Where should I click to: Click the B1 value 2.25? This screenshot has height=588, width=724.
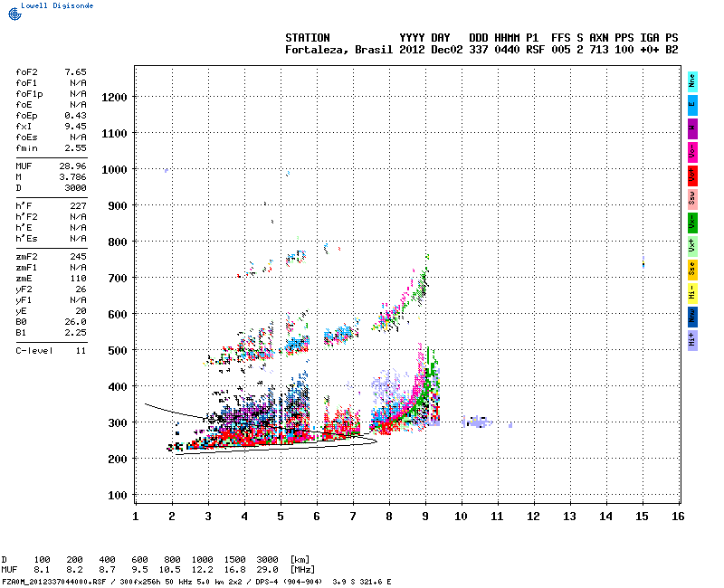pyautogui.click(x=75, y=333)
